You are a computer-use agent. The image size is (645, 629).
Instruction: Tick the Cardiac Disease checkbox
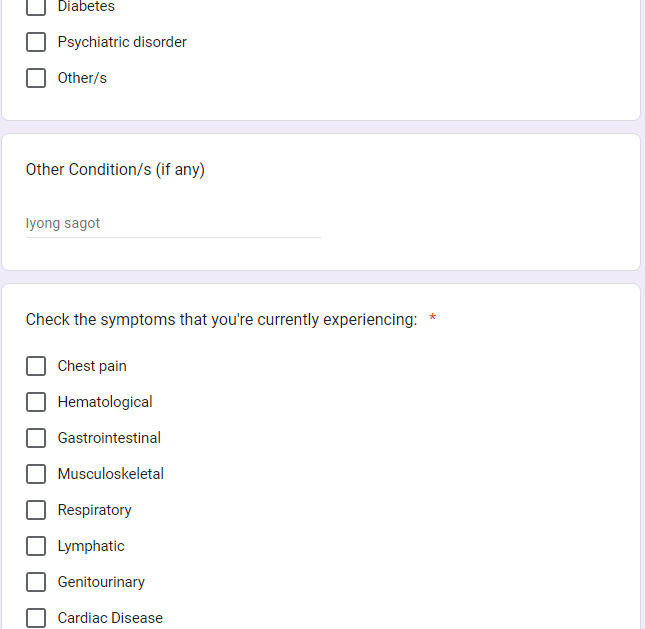tap(36, 618)
